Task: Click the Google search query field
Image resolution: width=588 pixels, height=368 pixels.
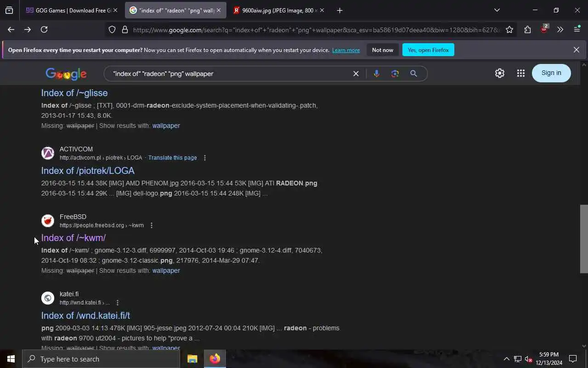Action: pos(230,74)
